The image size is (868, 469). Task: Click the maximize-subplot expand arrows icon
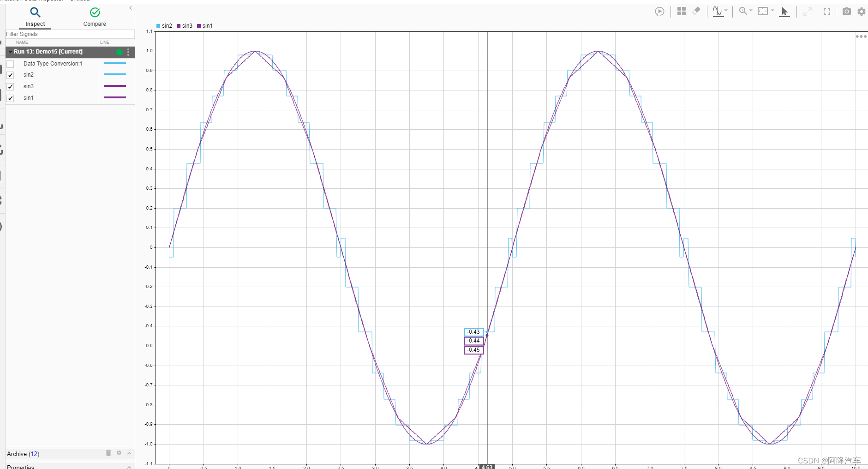pos(807,12)
